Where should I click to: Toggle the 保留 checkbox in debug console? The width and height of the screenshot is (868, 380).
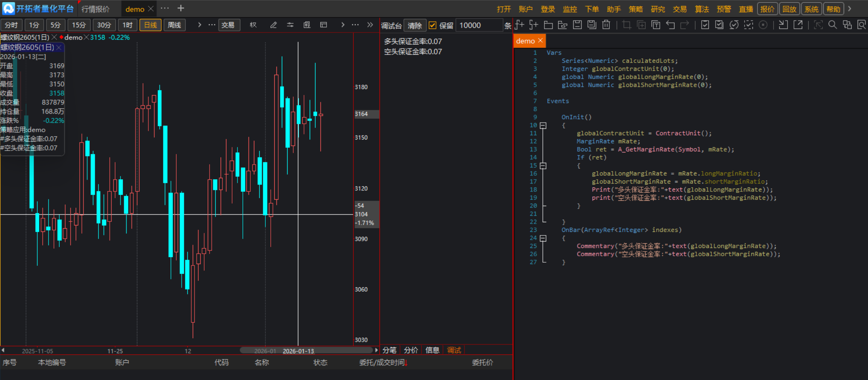pos(432,25)
